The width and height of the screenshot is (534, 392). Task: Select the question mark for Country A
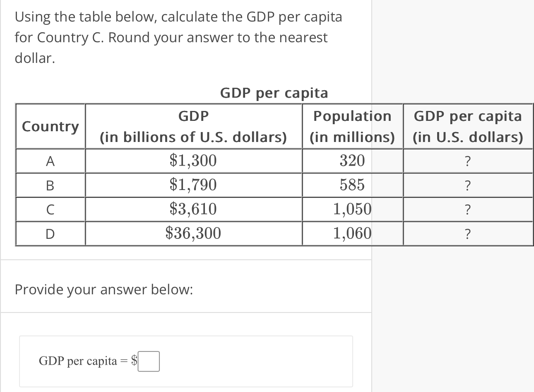click(x=468, y=161)
